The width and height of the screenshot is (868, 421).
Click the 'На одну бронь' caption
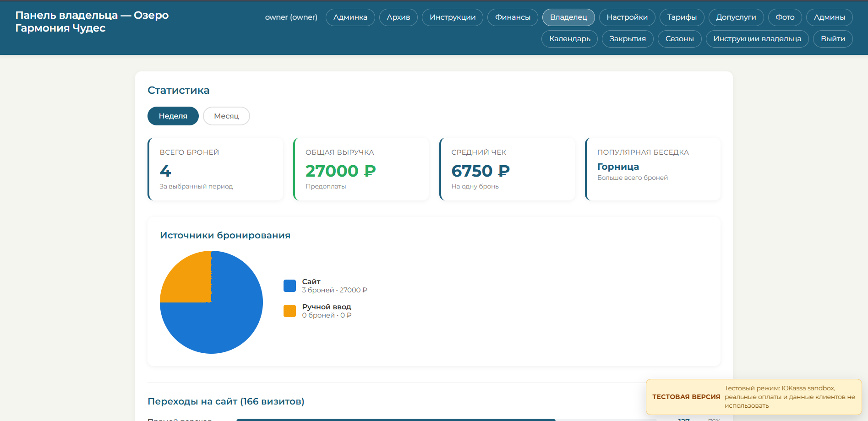(x=475, y=187)
